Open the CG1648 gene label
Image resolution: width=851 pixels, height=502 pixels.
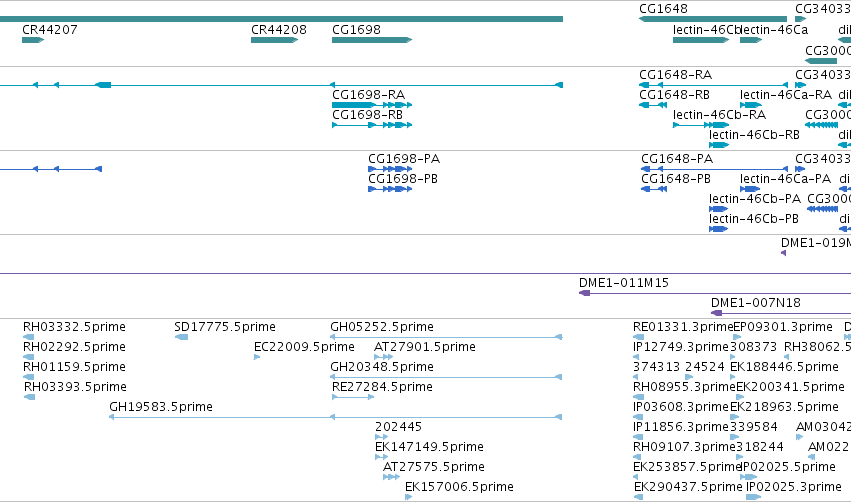click(663, 9)
